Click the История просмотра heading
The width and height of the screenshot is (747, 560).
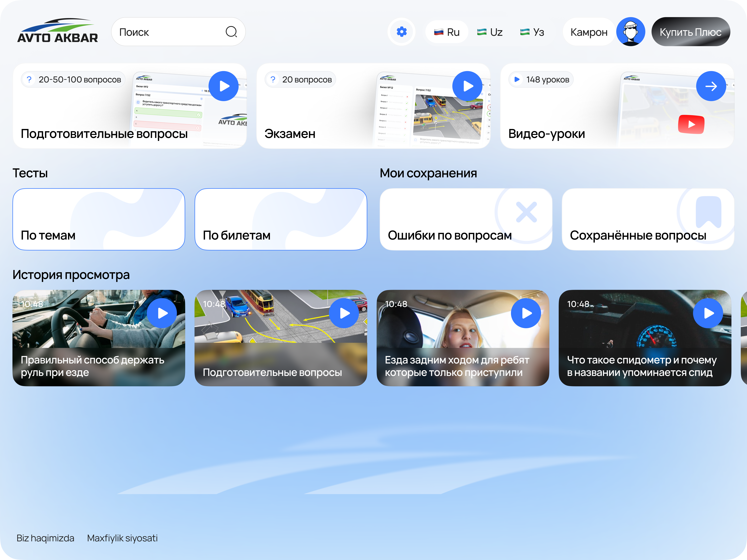71,275
